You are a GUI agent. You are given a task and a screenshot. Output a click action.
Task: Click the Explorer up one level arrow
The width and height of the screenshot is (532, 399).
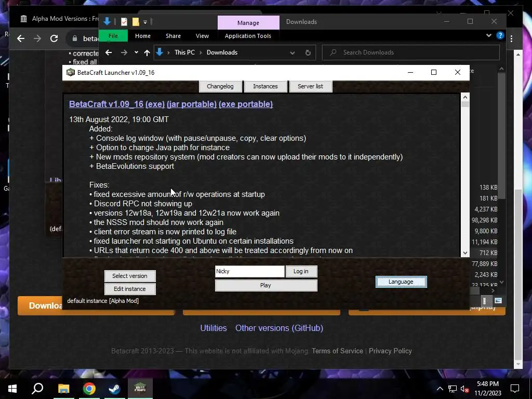[147, 52]
